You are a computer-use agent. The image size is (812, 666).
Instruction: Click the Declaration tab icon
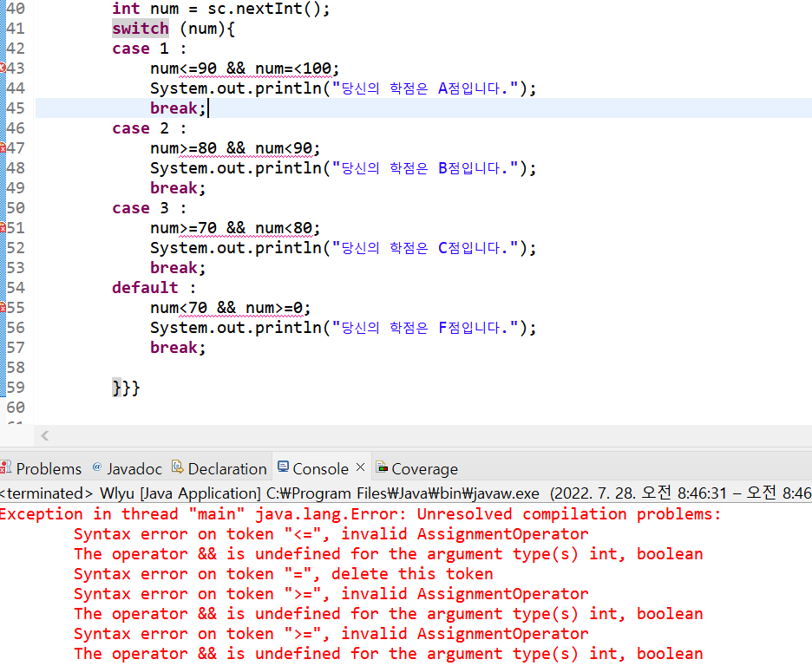coord(178,467)
